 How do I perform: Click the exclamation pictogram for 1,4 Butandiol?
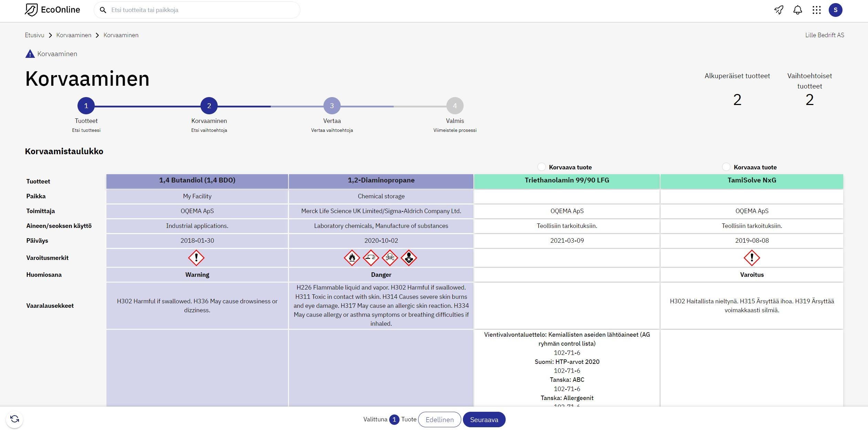point(196,258)
